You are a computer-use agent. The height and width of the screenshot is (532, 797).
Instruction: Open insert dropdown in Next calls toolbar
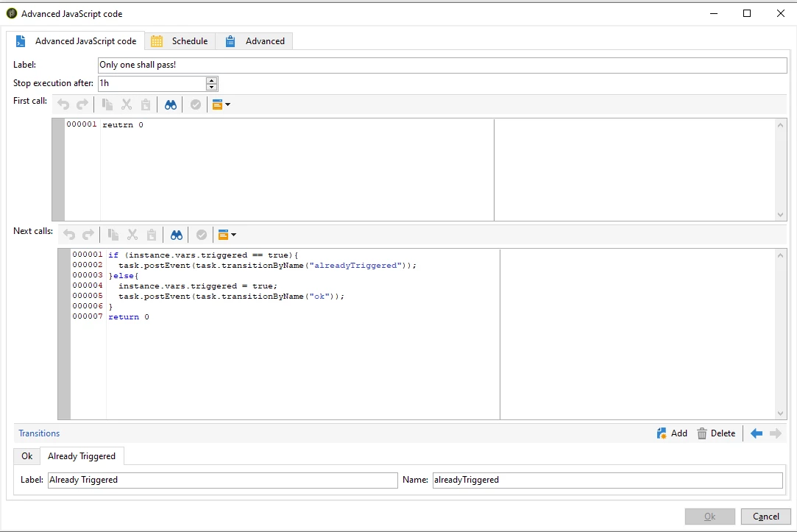(227, 235)
